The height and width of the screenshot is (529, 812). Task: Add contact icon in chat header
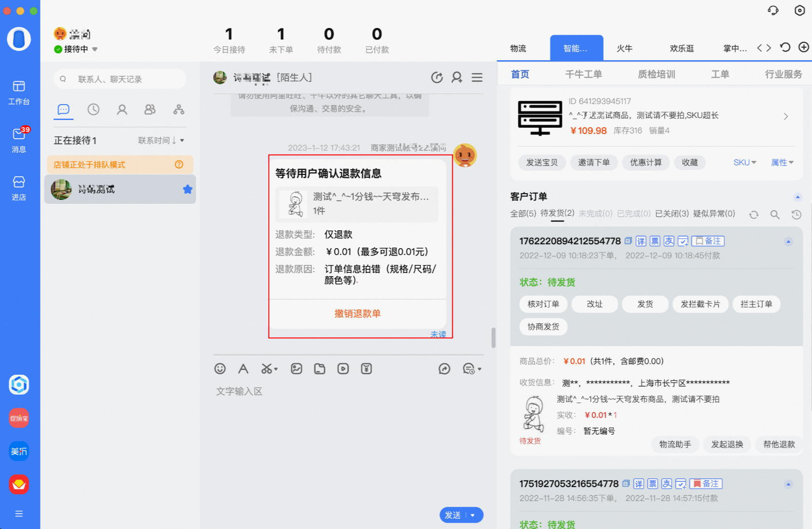click(x=457, y=77)
